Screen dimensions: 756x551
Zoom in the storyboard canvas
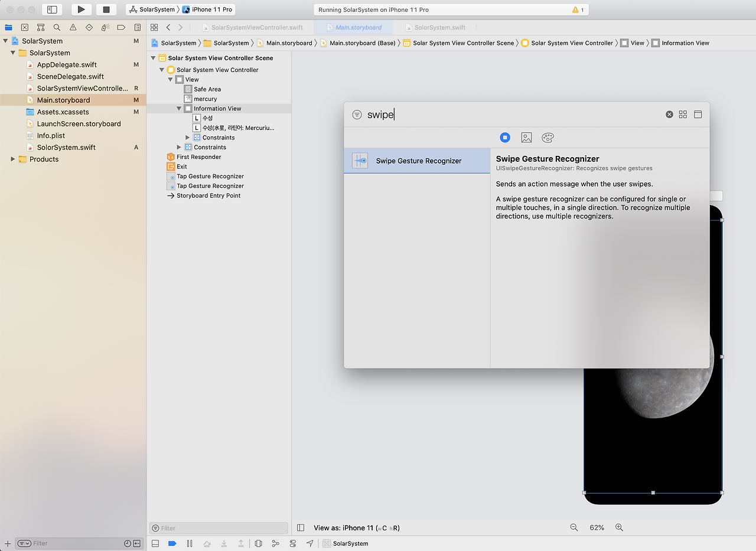619,527
